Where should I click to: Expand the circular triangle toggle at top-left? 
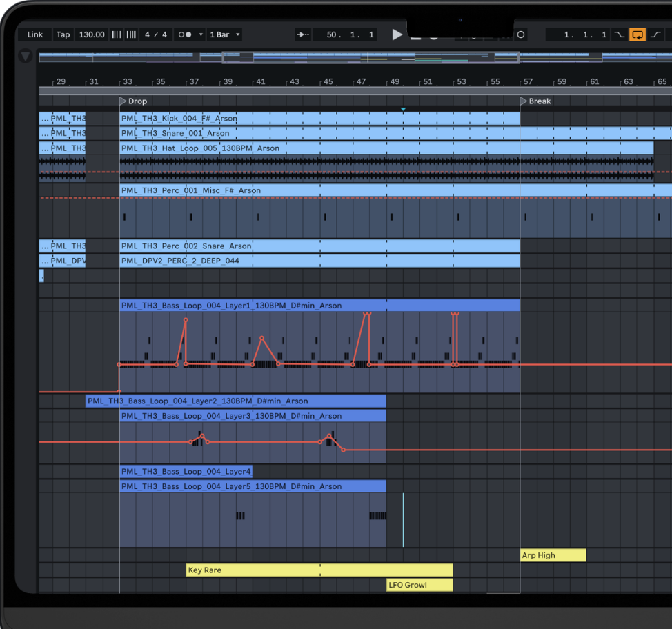click(x=26, y=57)
